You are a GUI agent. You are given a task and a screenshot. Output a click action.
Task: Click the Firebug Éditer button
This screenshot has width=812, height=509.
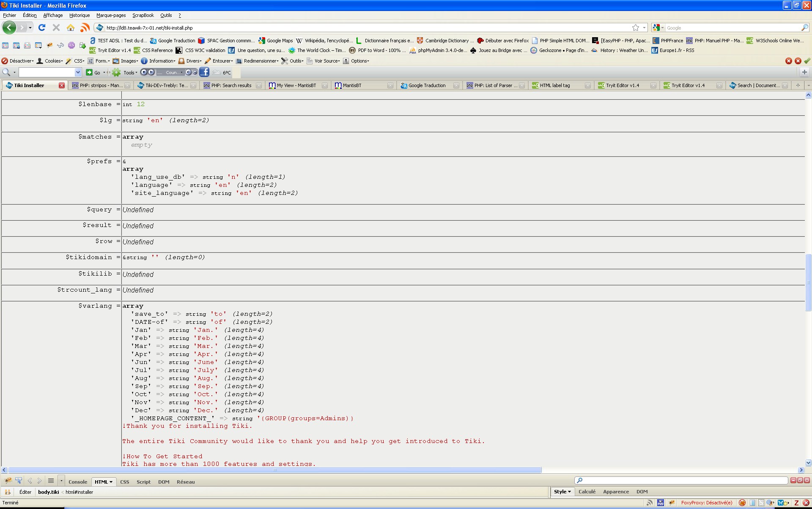click(25, 492)
